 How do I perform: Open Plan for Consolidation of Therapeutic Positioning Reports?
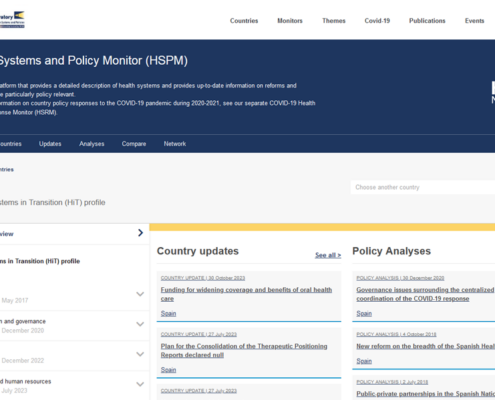[x=244, y=350]
